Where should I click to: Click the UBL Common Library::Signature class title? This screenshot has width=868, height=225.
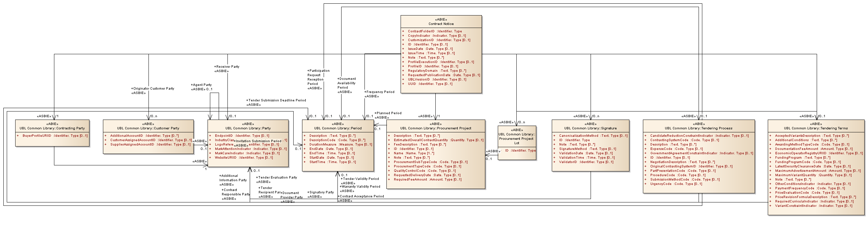590,128
